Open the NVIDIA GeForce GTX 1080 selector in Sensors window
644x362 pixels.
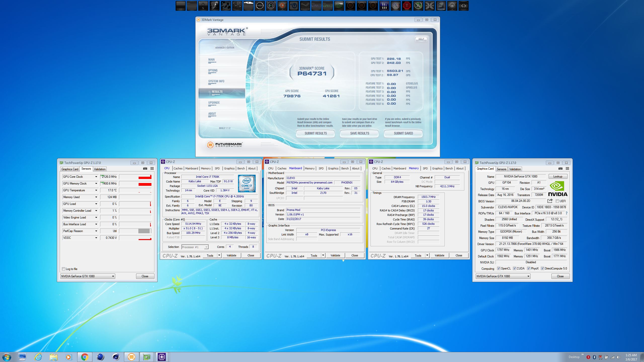(x=88, y=276)
